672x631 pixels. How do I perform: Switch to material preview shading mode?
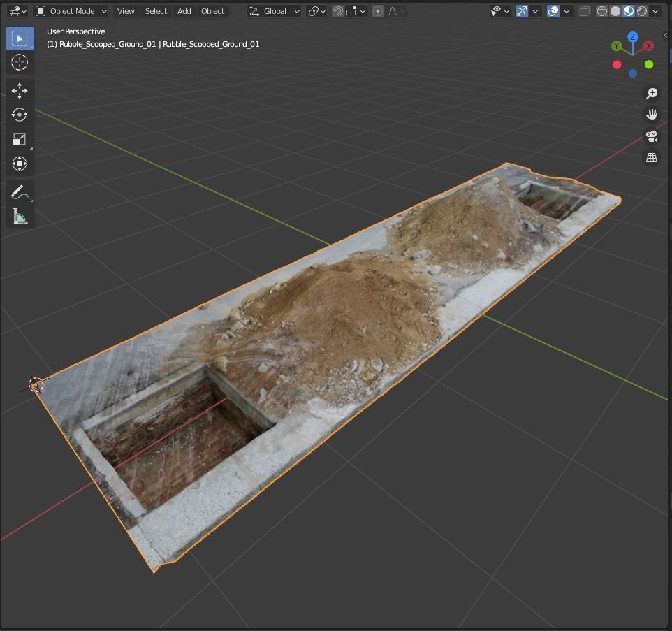[628, 11]
